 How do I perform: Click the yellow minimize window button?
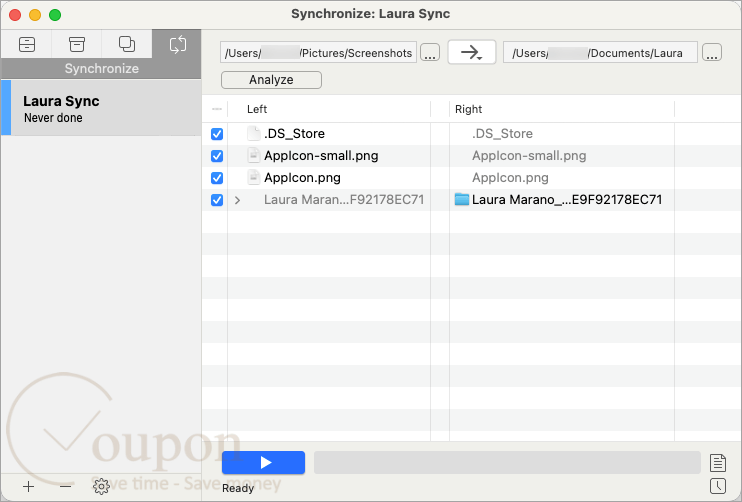(x=35, y=15)
